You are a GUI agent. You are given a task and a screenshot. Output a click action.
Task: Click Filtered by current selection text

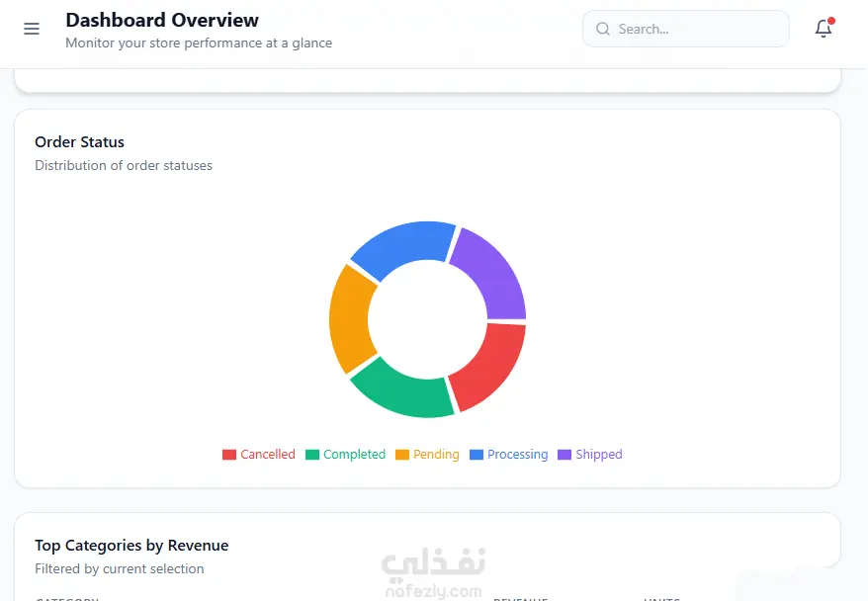pyautogui.click(x=120, y=569)
